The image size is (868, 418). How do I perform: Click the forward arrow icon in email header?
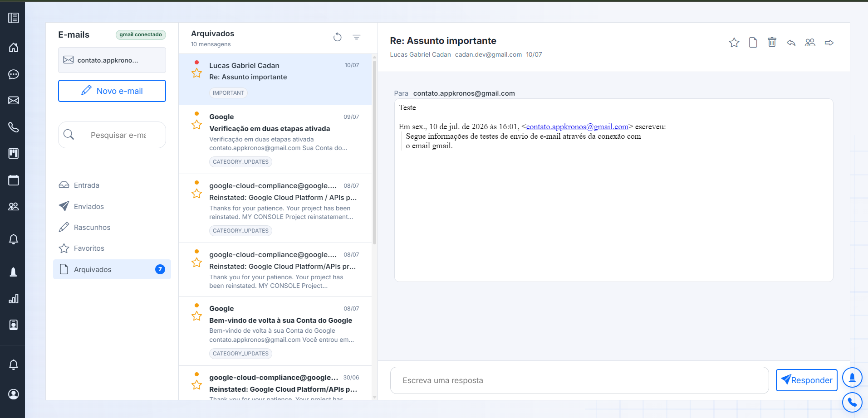click(829, 43)
